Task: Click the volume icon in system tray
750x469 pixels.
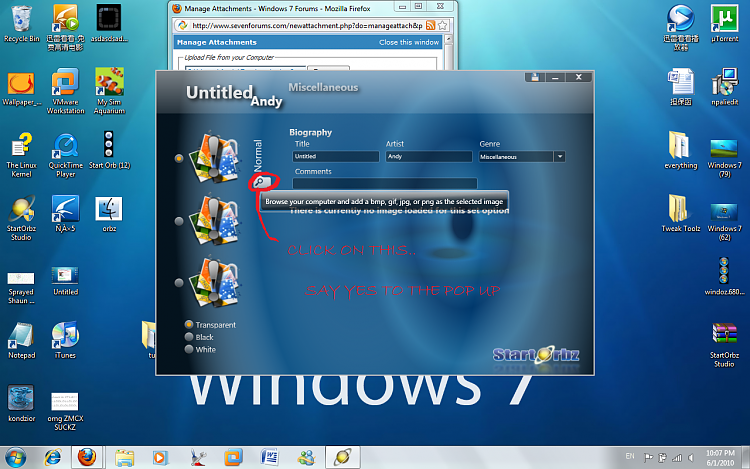Action: [x=691, y=458]
